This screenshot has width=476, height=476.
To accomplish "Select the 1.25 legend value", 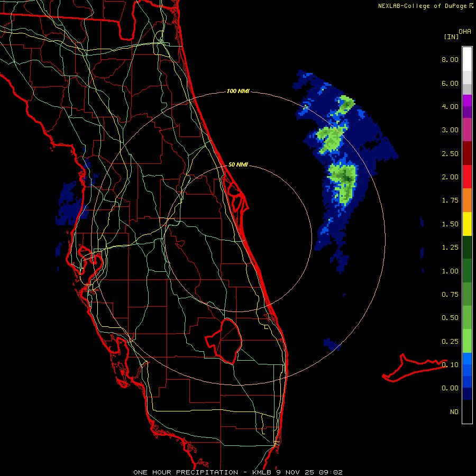I will (x=450, y=248).
